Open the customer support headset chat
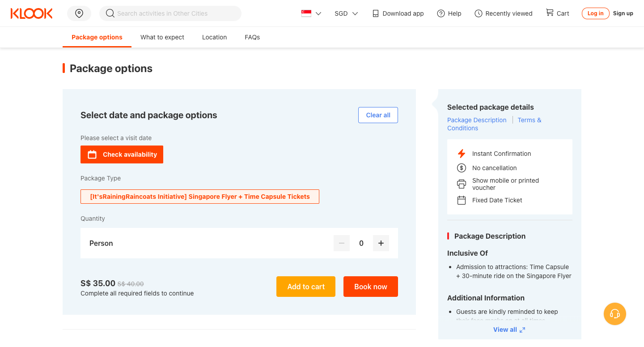 pos(615,314)
